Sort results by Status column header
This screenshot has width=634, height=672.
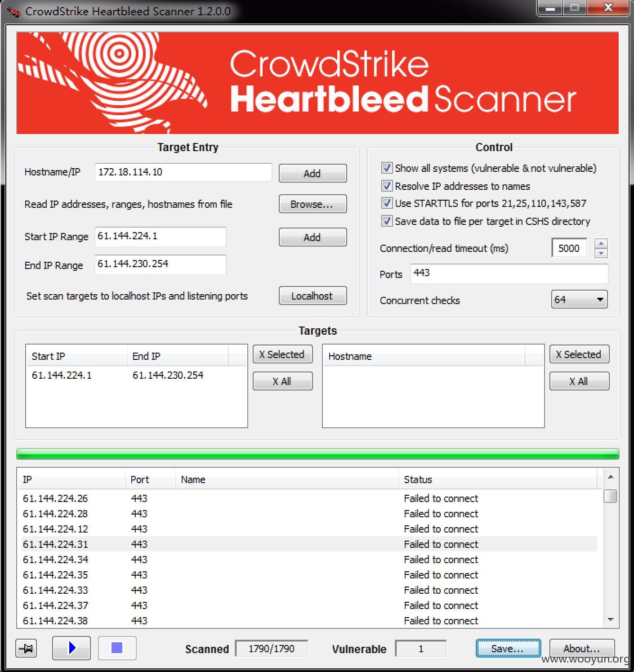coord(498,479)
